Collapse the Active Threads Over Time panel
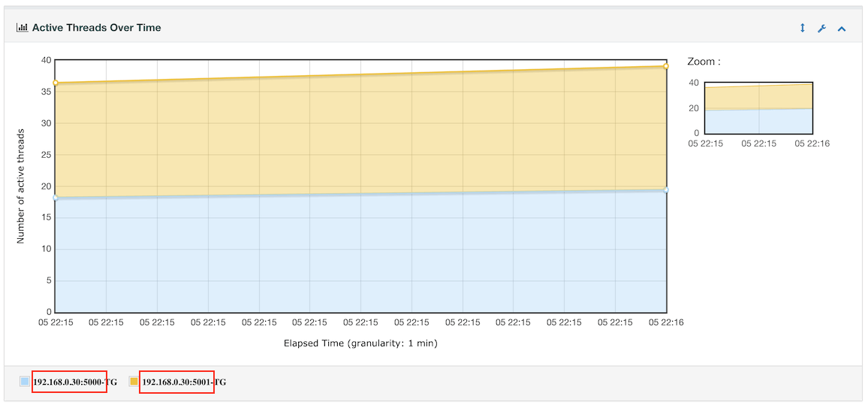The image size is (868, 408). pyautogui.click(x=842, y=29)
